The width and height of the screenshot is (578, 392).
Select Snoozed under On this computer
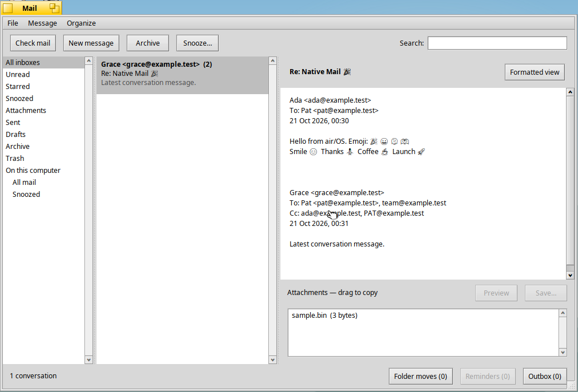pos(44,194)
